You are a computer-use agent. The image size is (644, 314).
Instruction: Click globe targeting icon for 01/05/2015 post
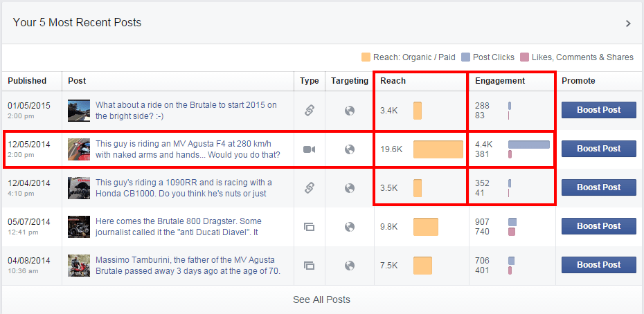pos(350,111)
